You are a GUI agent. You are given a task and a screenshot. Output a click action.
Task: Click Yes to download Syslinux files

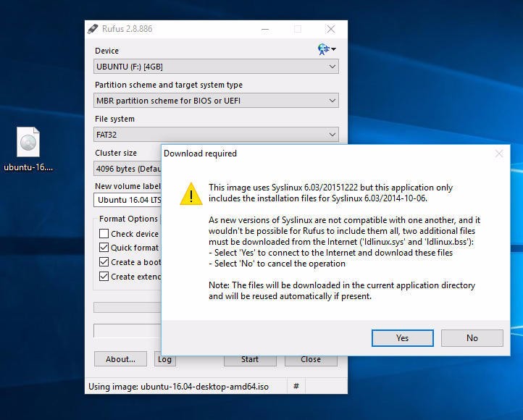point(403,338)
